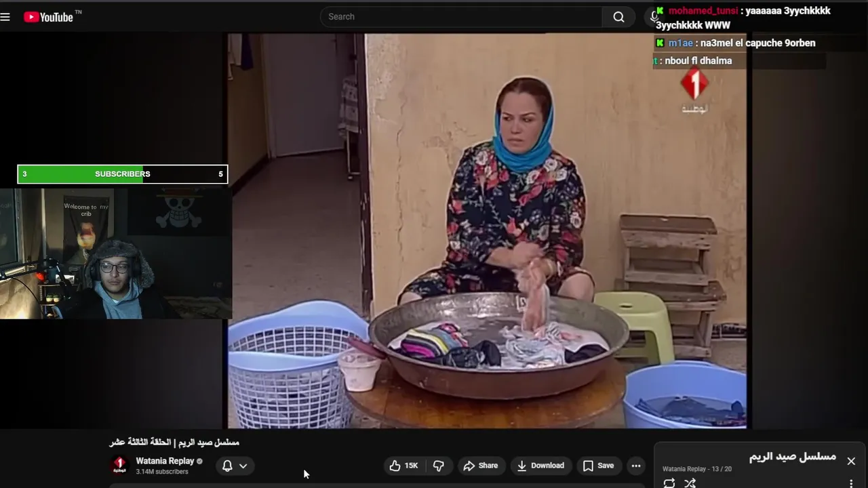
Task: Toggle loop playlist icon
Action: (669, 483)
